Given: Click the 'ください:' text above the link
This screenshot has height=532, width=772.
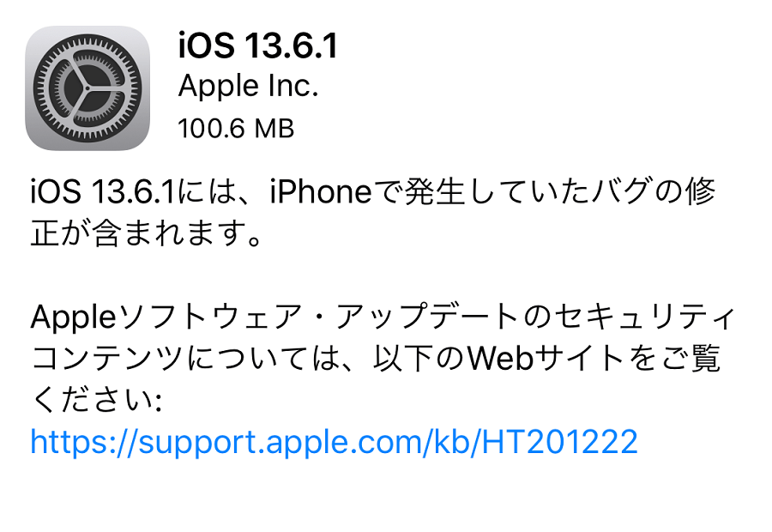Looking at the screenshot, I should (96, 400).
